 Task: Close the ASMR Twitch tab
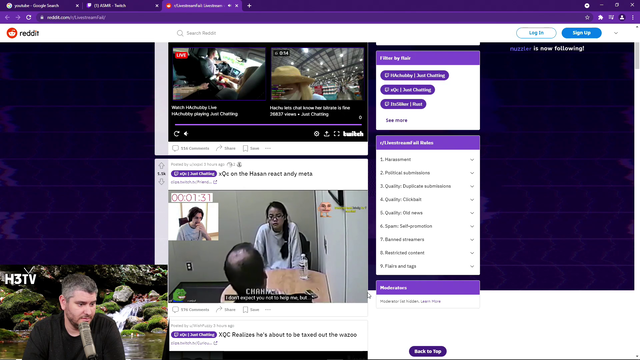(x=157, y=6)
